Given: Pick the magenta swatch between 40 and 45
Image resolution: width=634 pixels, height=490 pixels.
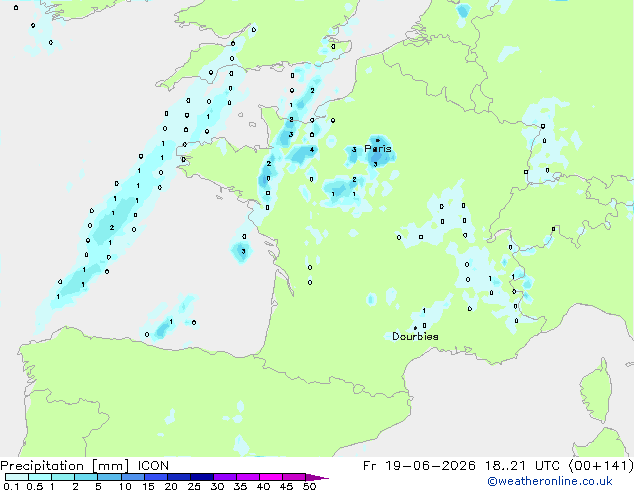Looking at the screenshot, I should click(x=271, y=477).
